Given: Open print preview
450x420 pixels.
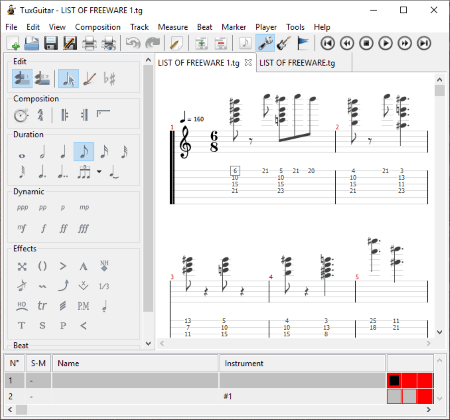Looking at the screenshot, I should (109, 43).
